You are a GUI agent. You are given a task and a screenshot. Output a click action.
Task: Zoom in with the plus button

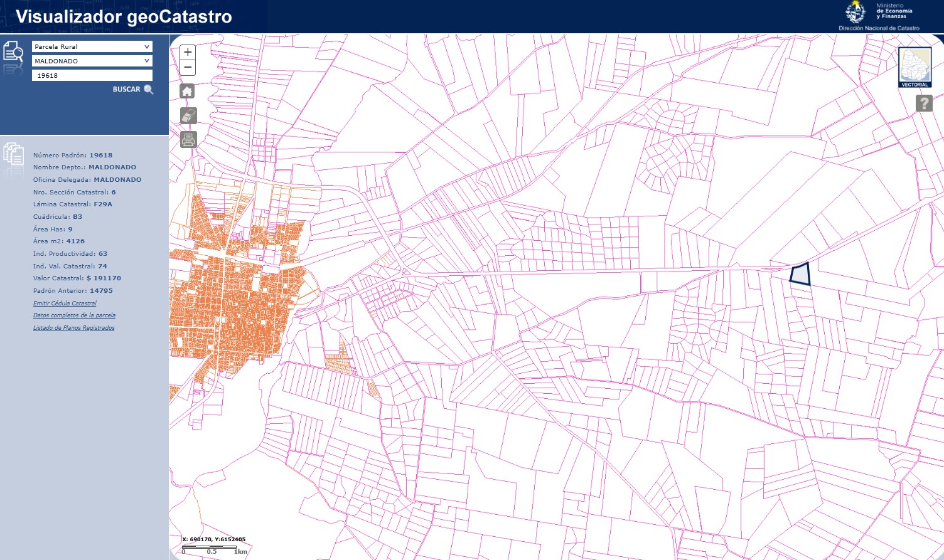pos(188,52)
